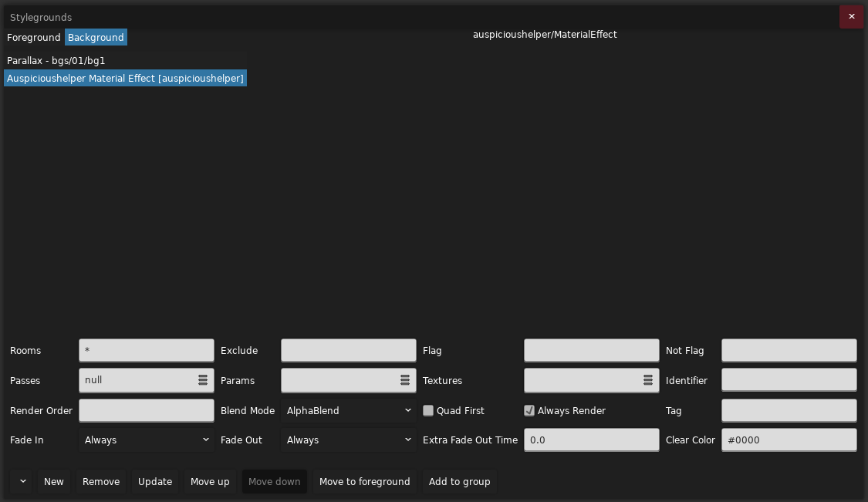Viewport: 868px width, 502px height.
Task: Open the Blend Mode dropdown
Action: (x=349, y=411)
